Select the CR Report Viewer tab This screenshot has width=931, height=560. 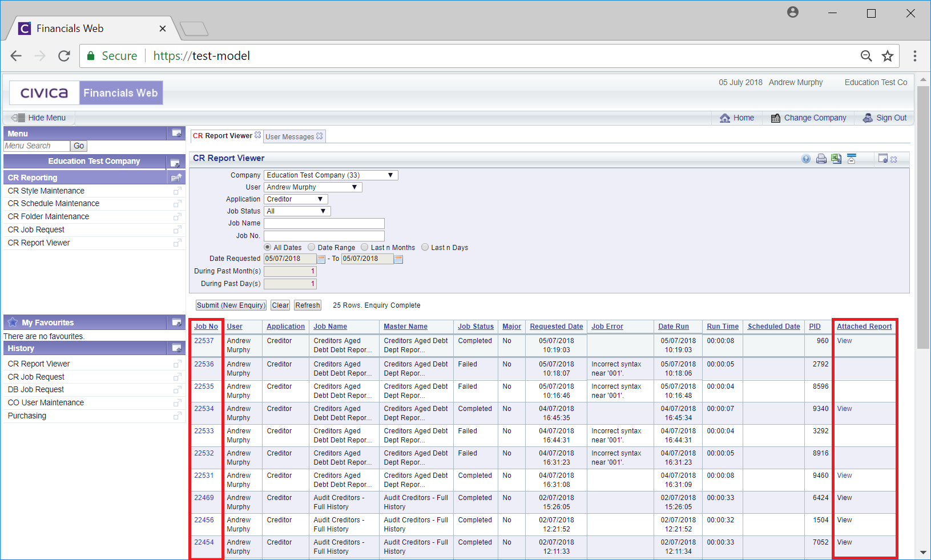pyautogui.click(x=223, y=136)
